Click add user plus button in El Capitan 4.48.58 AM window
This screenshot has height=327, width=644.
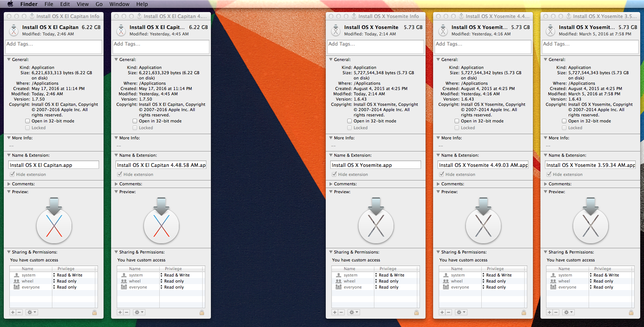pos(120,312)
